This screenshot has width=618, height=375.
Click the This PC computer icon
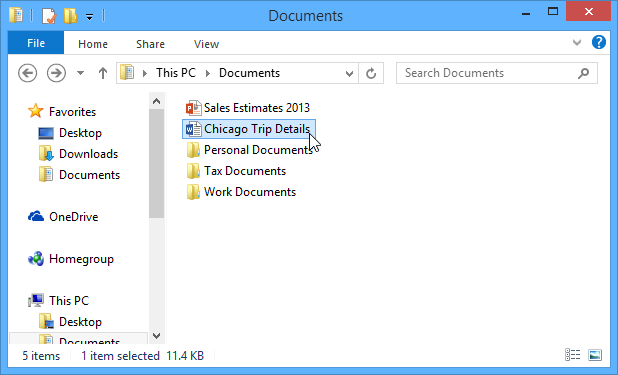point(36,300)
